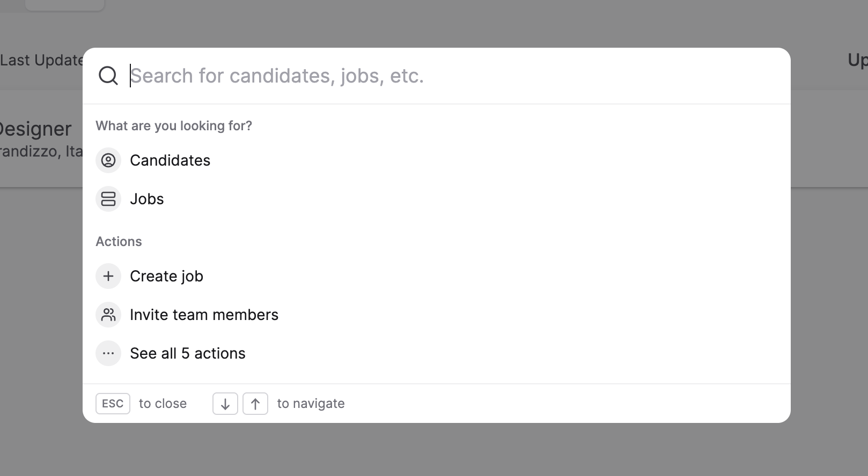Screen dimensions: 868x476
Task: Click the magnifying glass search icon
Action: (108, 76)
